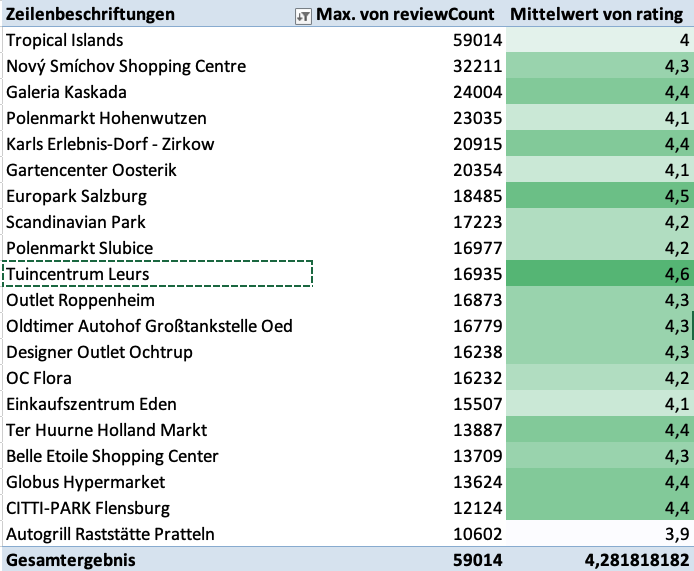The height and width of the screenshot is (571, 694).
Task: Click the Europark Salzburg row label
Action: (77, 196)
